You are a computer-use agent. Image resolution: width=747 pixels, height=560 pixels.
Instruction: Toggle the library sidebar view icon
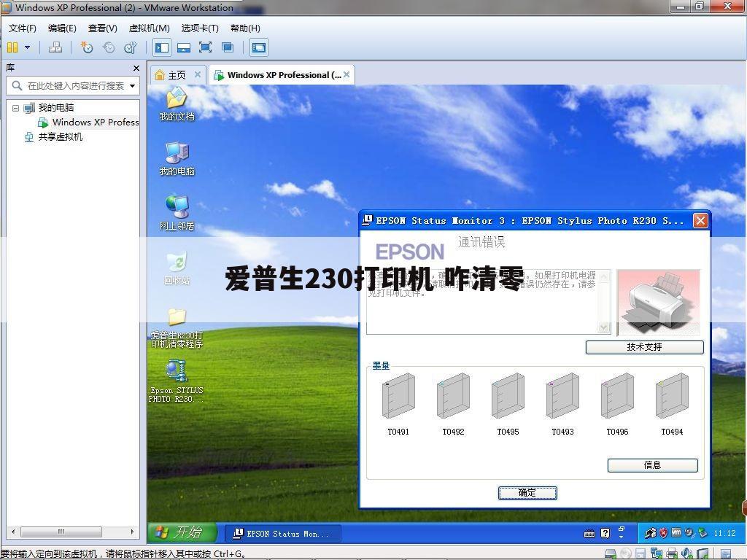(161, 47)
